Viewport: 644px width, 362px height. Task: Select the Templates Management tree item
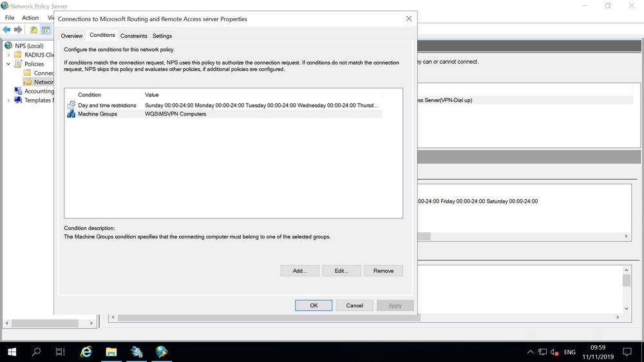(x=39, y=100)
